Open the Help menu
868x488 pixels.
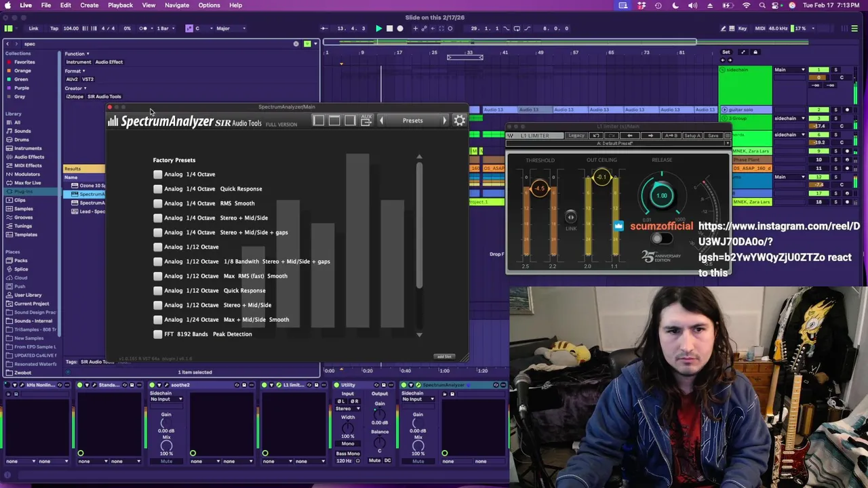coord(235,5)
